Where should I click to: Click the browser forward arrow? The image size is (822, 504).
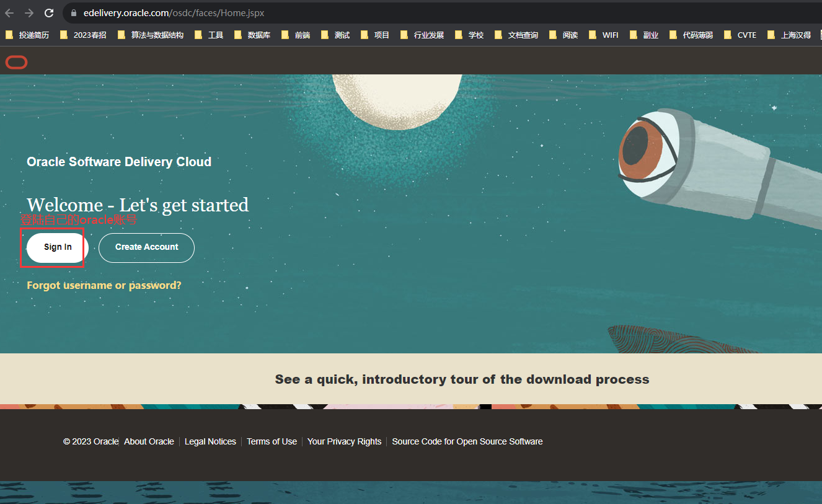pos(29,13)
